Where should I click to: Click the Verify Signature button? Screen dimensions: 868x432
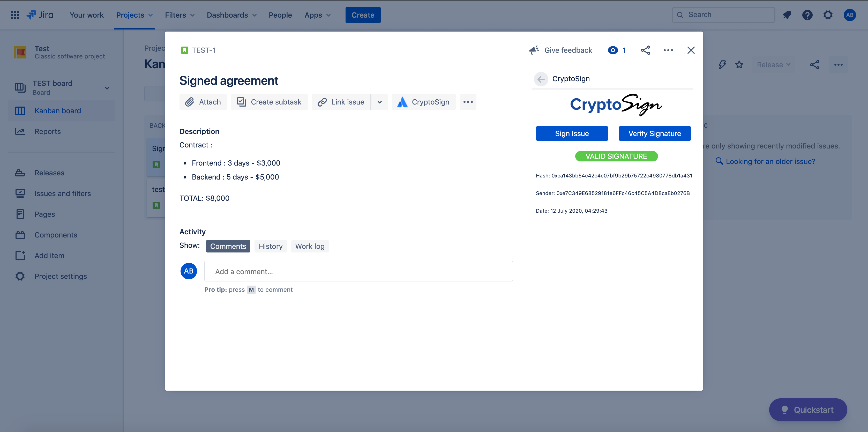654,133
